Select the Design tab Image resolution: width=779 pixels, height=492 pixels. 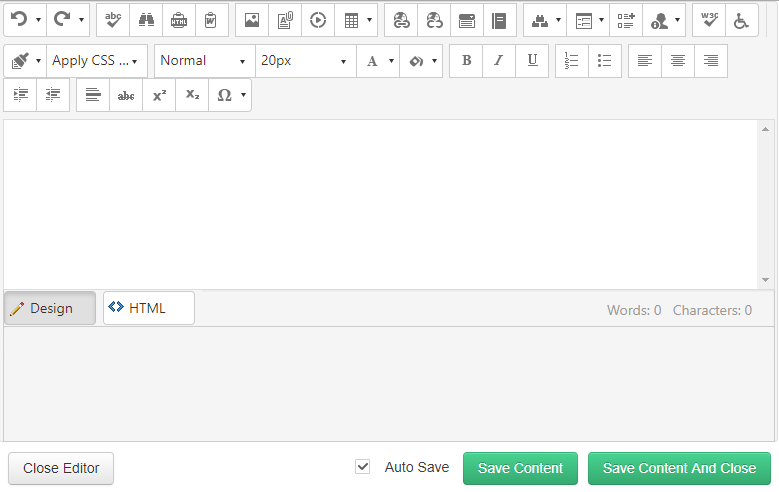[50, 308]
